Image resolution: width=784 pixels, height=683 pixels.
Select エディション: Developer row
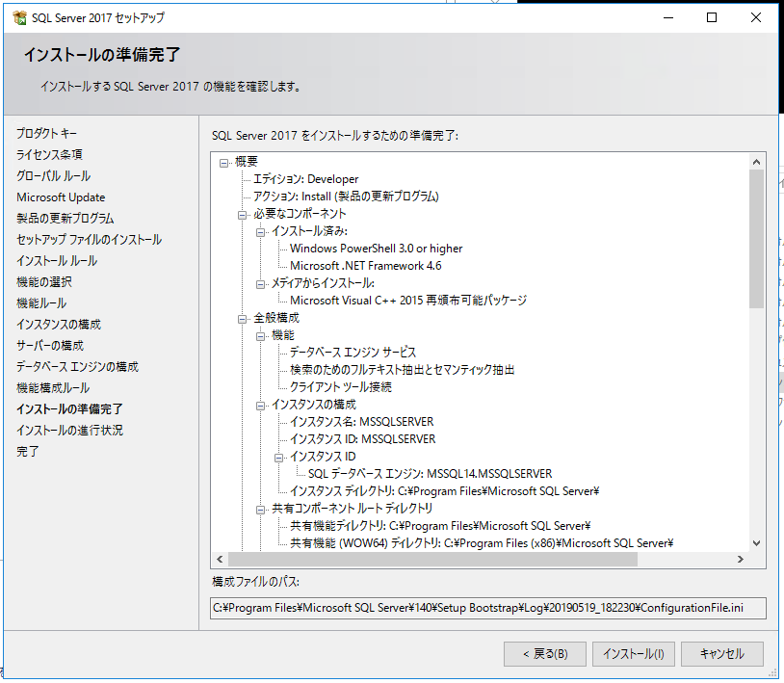pos(306,179)
